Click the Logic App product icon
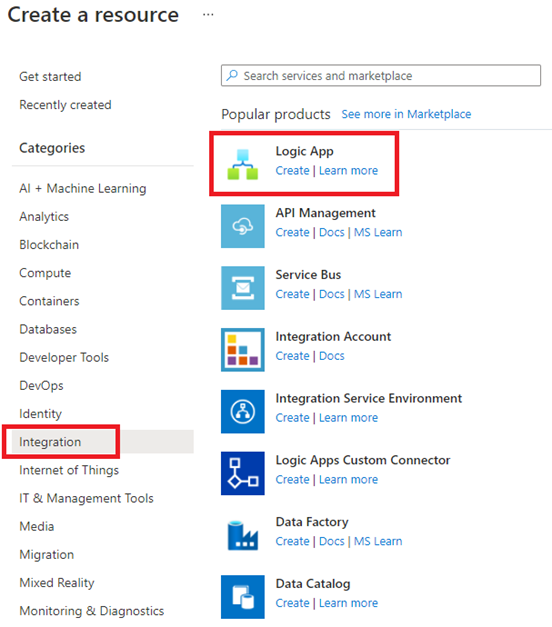The image size is (552, 627). click(243, 164)
